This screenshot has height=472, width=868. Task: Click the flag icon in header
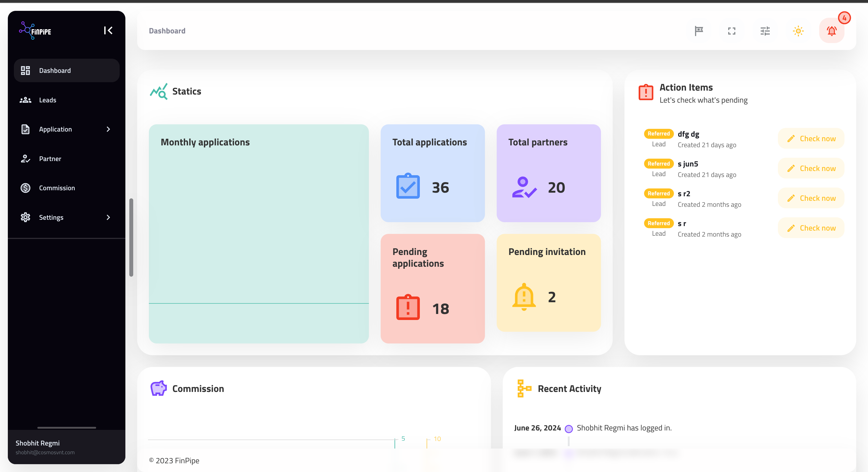[x=699, y=31]
